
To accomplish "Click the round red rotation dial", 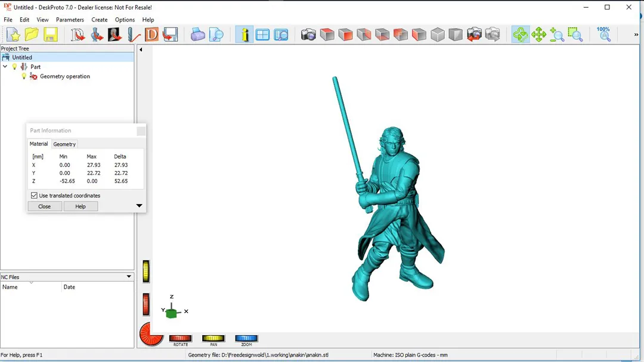I will click(x=151, y=334).
